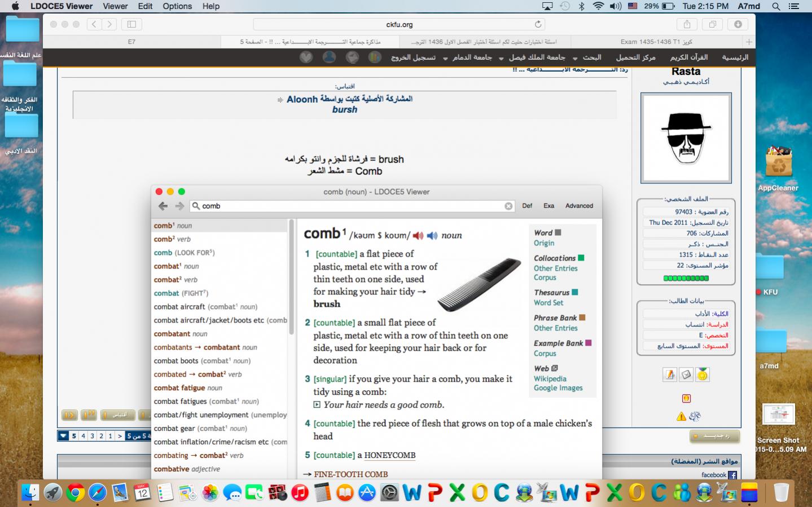Follow the brush cross-reference in definition 1
The width and height of the screenshot is (812, 507).
point(327,304)
